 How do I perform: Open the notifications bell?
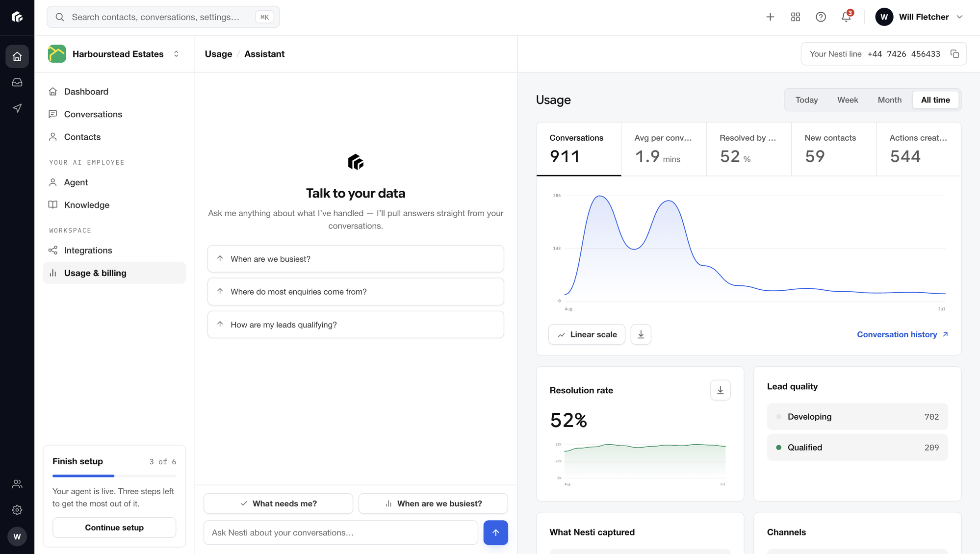[846, 17]
